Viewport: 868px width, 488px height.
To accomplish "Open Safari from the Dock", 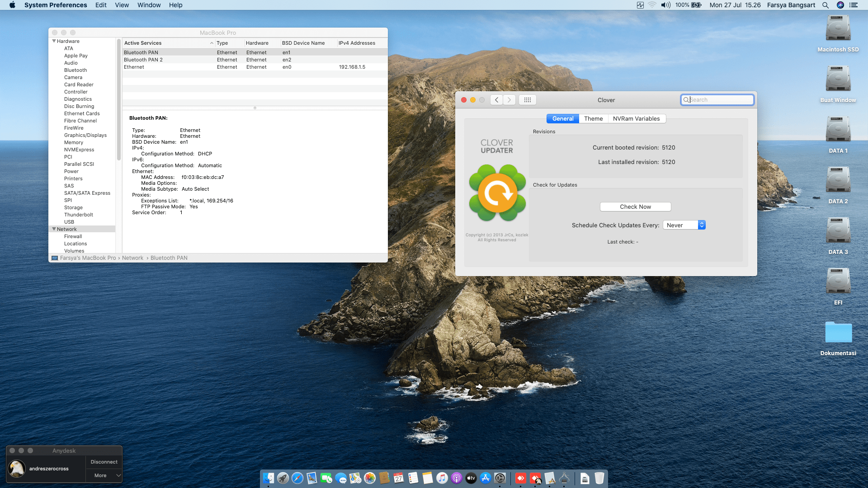I will [x=297, y=478].
